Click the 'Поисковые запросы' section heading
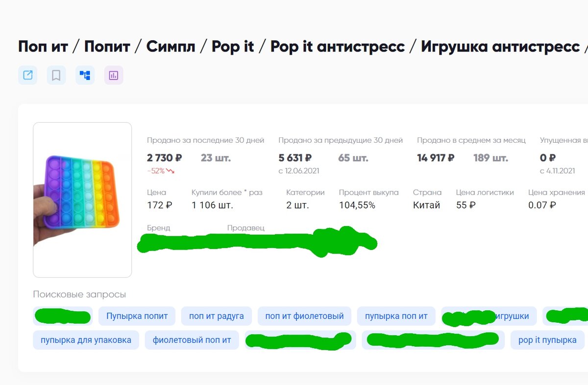Viewport: 588px width, 385px height. pyautogui.click(x=79, y=294)
